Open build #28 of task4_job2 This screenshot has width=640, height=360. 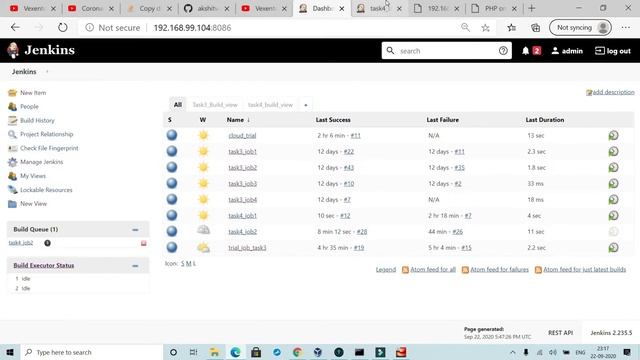coord(362,231)
